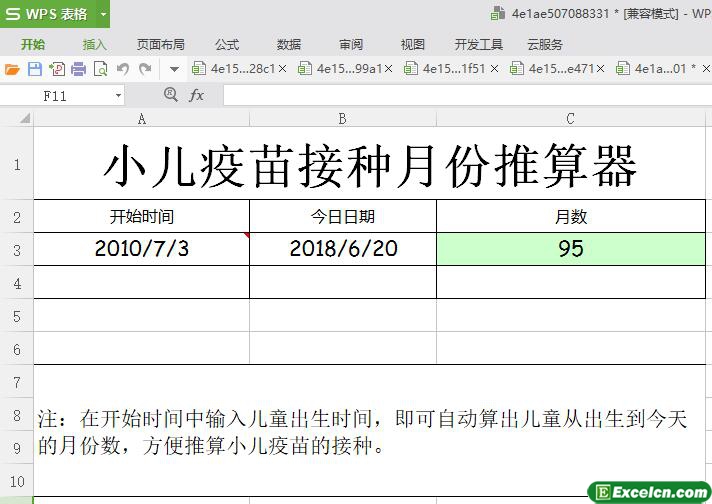This screenshot has height=504, width=712.
Task: Select row 3 header
Action: coord(17,250)
